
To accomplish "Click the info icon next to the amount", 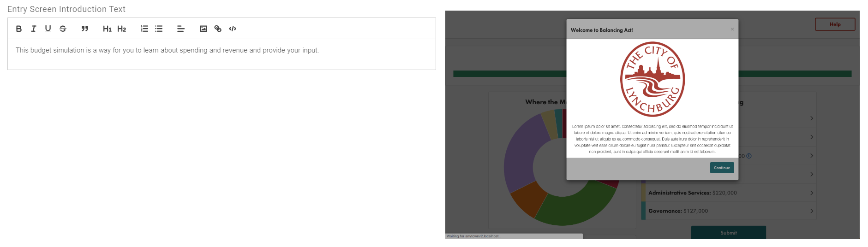I will pyautogui.click(x=749, y=156).
